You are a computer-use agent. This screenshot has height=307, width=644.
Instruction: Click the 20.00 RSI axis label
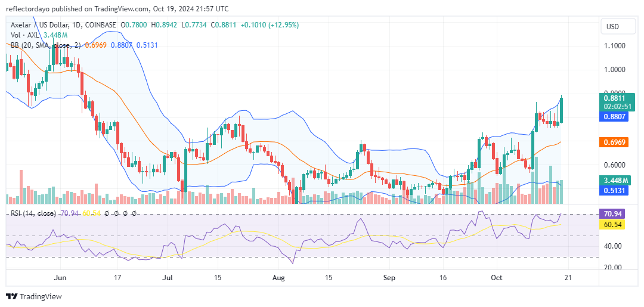click(x=613, y=268)
